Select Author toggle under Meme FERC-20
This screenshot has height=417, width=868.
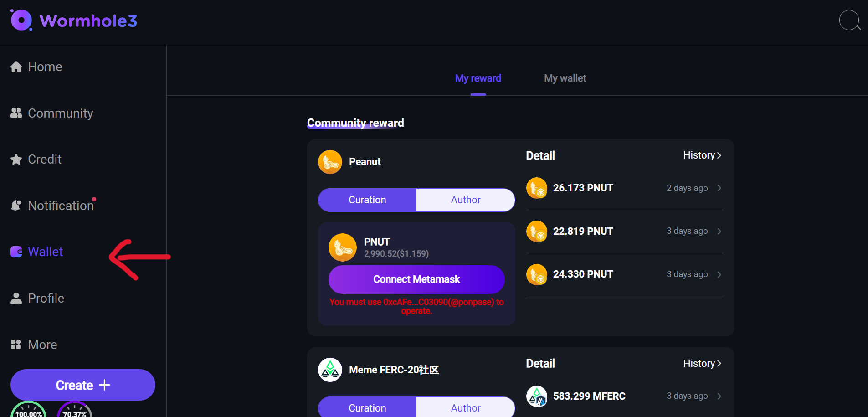point(465,407)
